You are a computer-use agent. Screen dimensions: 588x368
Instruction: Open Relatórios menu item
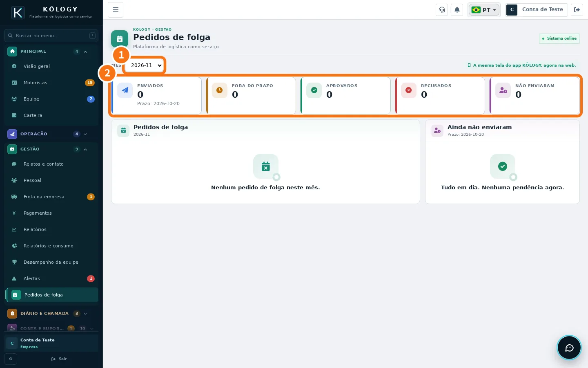[51, 229]
